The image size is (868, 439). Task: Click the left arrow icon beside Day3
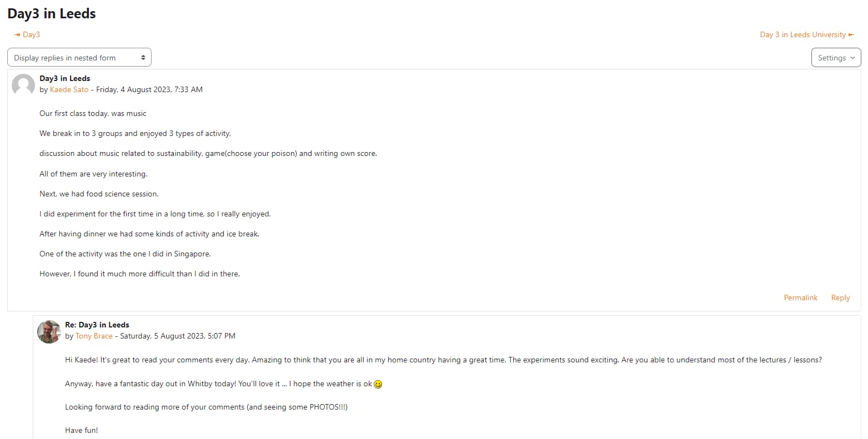[17, 34]
